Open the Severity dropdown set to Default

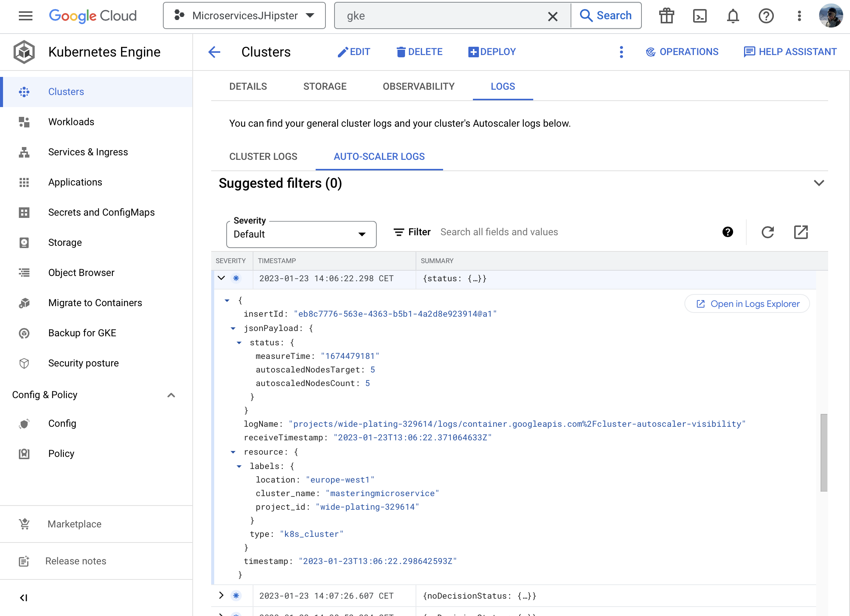(301, 234)
